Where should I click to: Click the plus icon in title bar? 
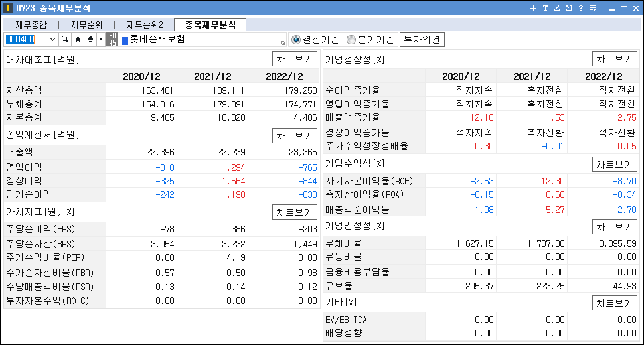click(533, 8)
